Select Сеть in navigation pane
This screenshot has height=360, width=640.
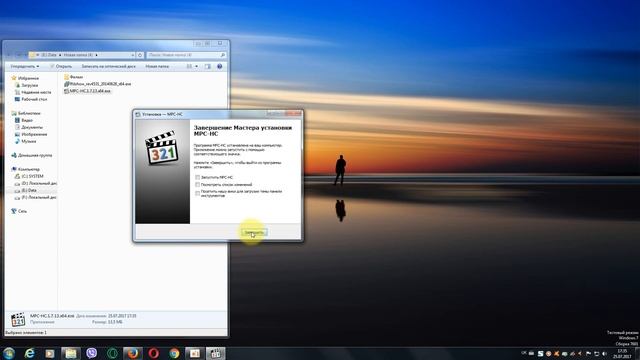[19, 211]
